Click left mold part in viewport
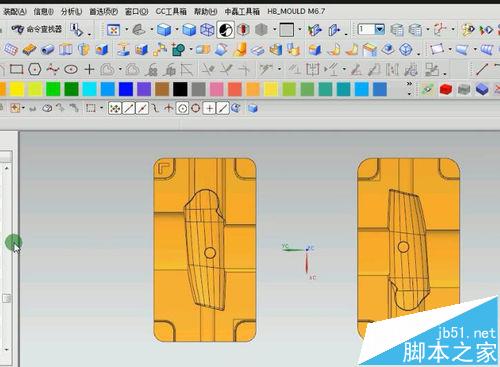 tap(205, 250)
